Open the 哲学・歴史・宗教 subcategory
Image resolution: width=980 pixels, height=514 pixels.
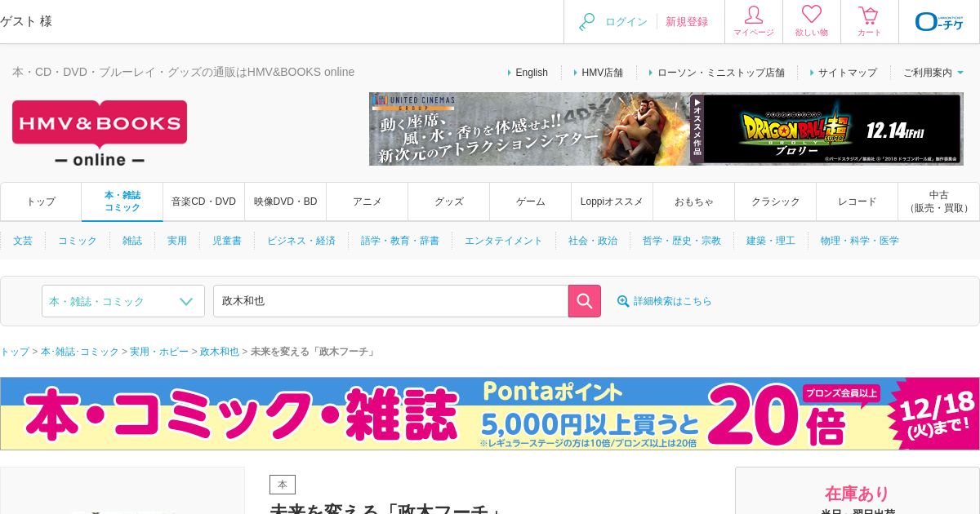[682, 241]
